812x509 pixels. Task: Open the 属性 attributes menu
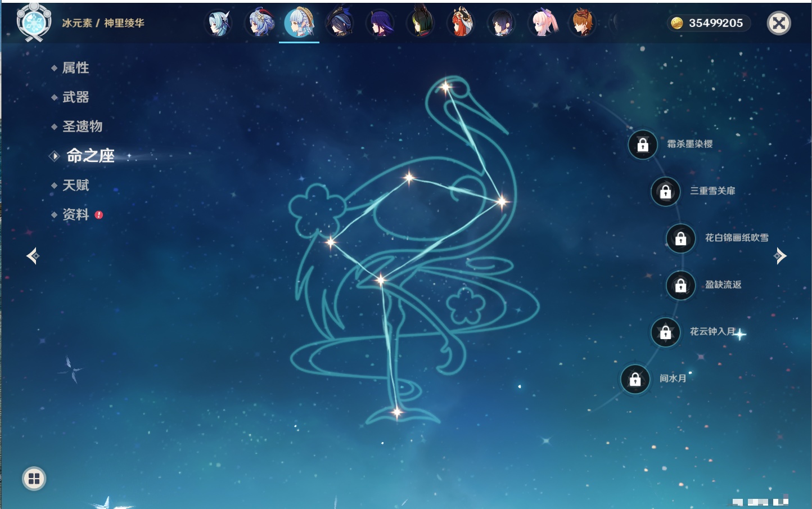75,68
